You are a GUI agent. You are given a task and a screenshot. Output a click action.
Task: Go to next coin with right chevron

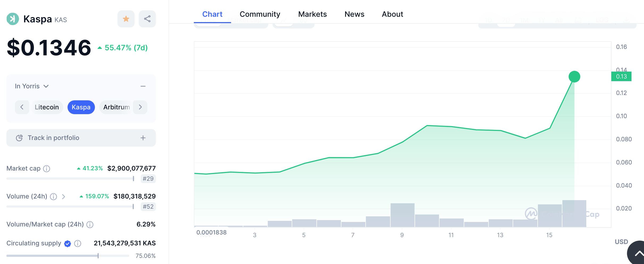point(140,107)
